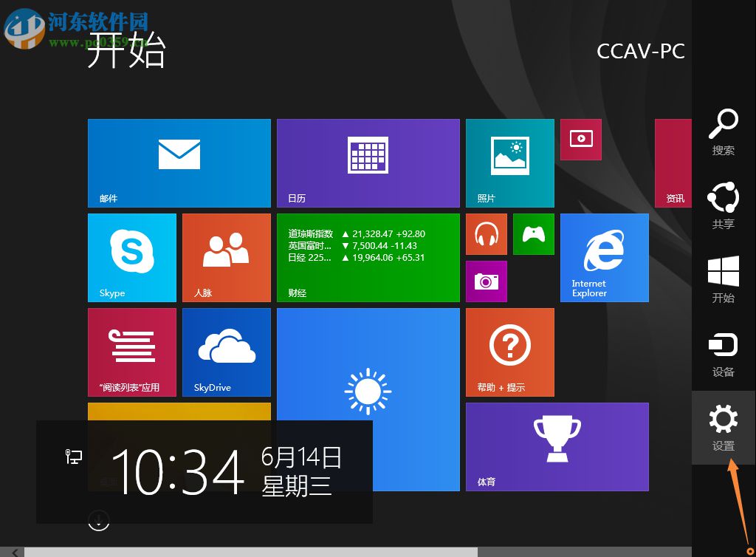Screen dimensions: 756x557
Task: Open the 人脉 (People) tile
Action: coord(226,257)
